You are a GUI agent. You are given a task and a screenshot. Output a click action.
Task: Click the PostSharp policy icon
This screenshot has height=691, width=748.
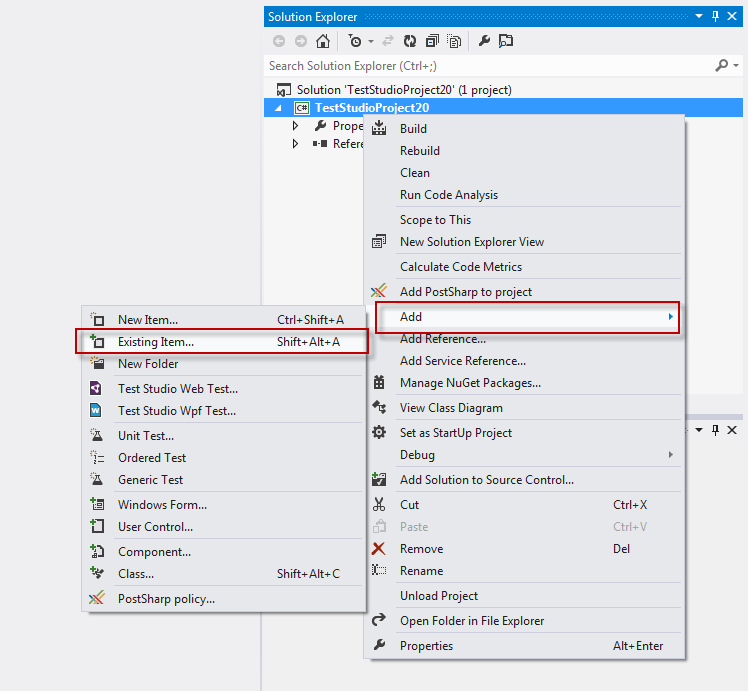[96, 598]
